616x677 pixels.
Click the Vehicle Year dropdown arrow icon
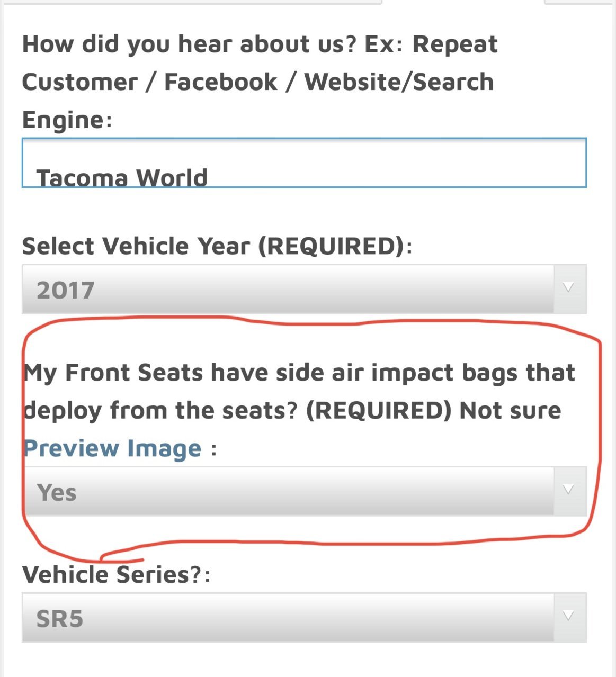[x=569, y=288]
